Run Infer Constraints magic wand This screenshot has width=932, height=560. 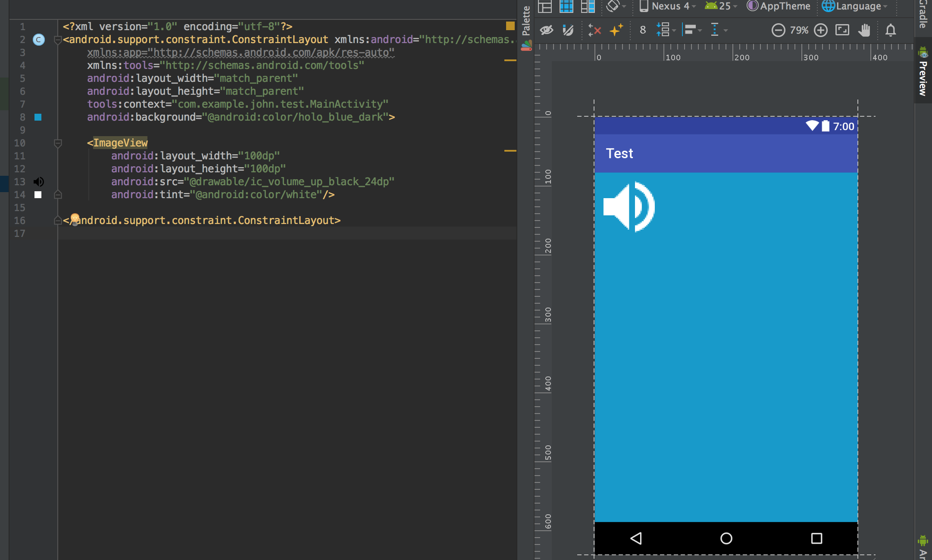coord(616,30)
